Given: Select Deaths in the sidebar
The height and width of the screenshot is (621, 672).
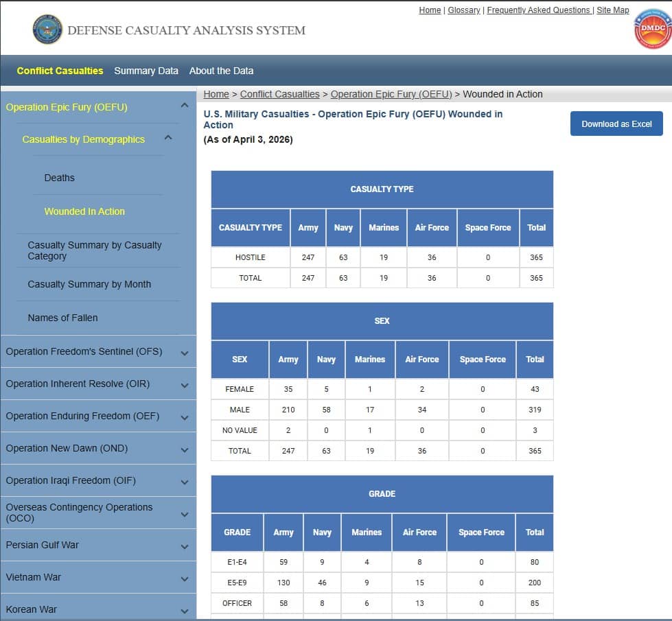Looking at the screenshot, I should tap(59, 178).
